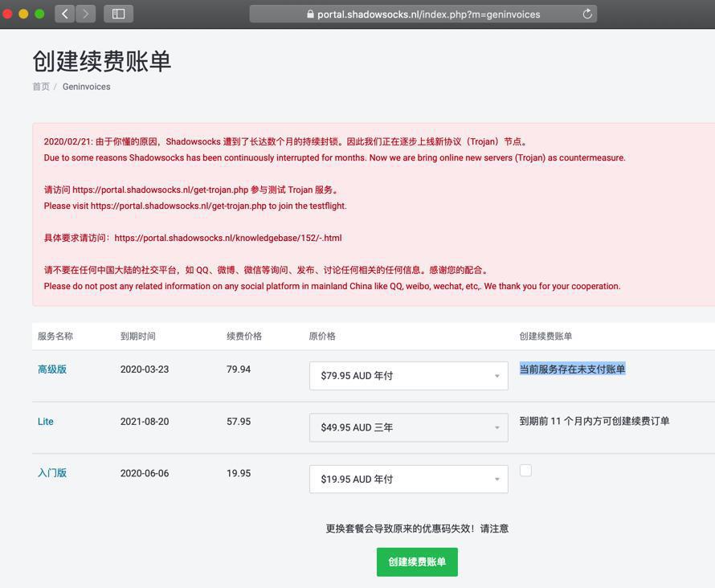The width and height of the screenshot is (715, 588).
Task: Click the green 创建续费账单 button
Action: (417, 562)
